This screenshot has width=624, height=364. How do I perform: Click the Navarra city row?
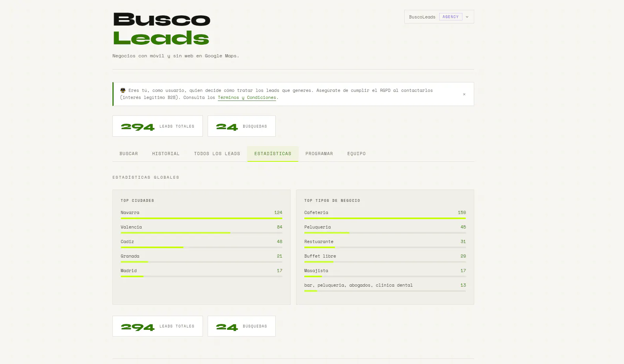coord(201,214)
